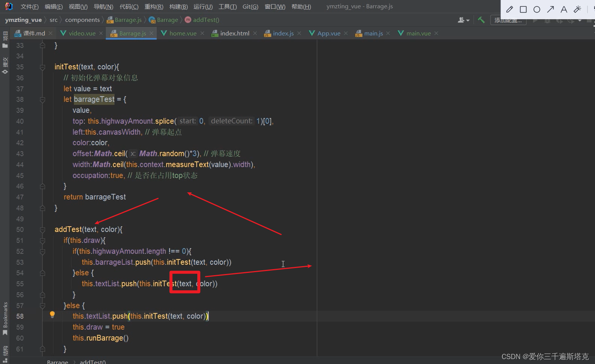The height and width of the screenshot is (364, 595).
Task: Open the 构建(B) menu
Action: 178,7
